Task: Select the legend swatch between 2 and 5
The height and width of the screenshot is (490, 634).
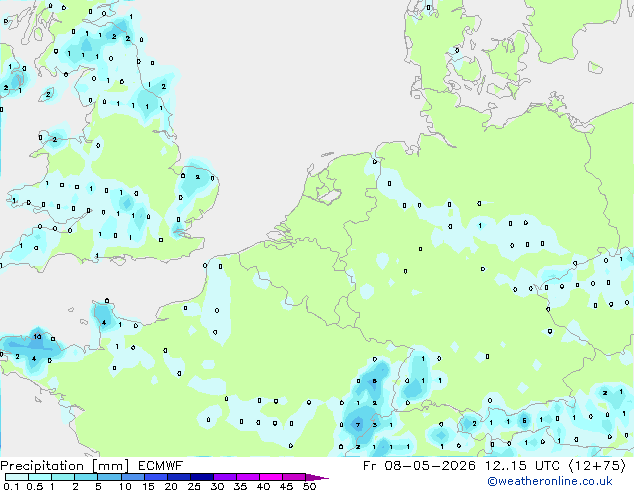Action: 86,477
